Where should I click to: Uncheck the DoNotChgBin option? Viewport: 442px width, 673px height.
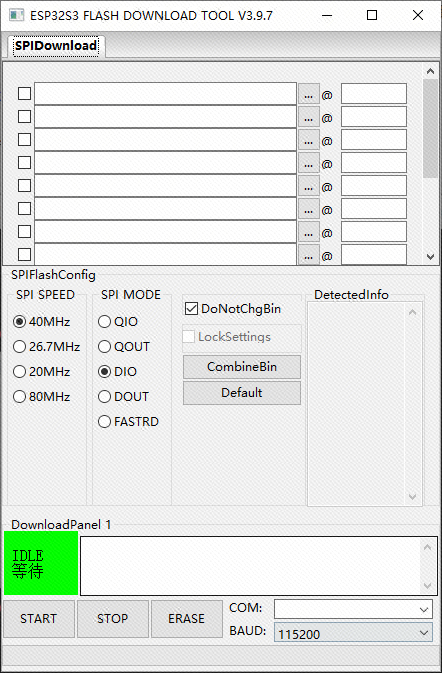pos(191,309)
